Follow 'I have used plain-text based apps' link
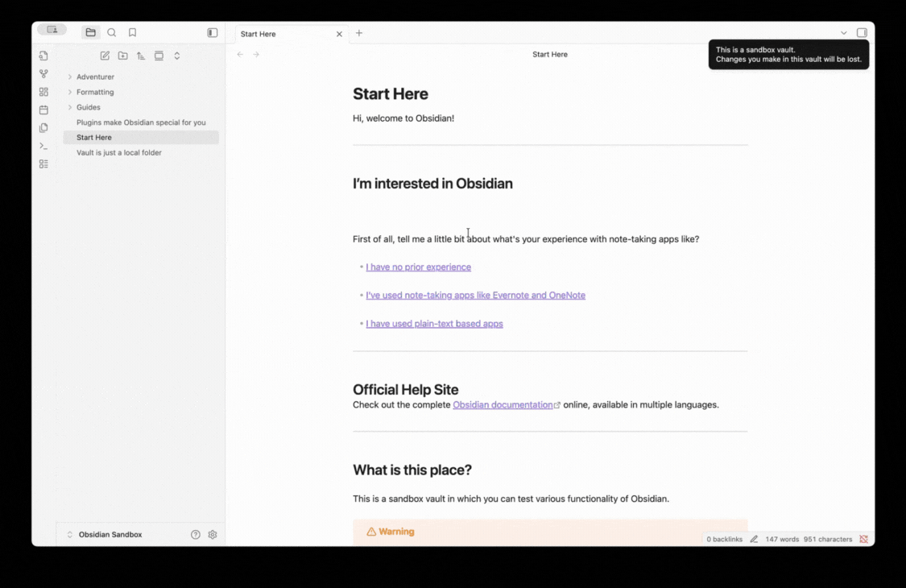906x588 pixels. (x=435, y=324)
